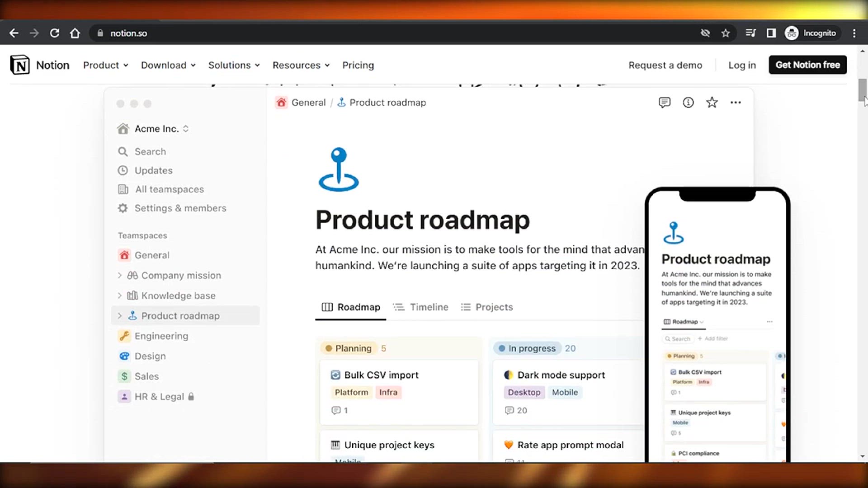Open the Acme Inc. workspace switcher
The image size is (868, 488).
point(153,129)
